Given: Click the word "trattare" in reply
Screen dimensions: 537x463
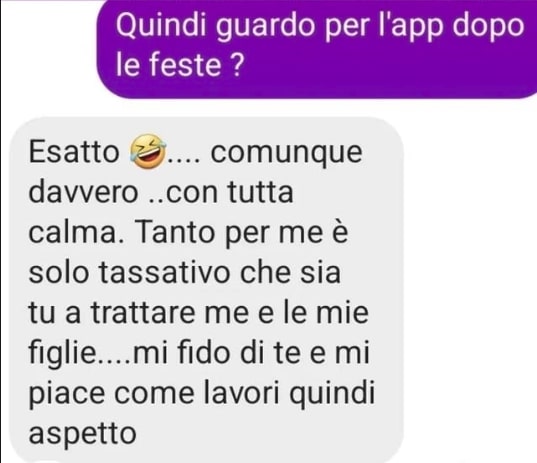Looking at the screenshot, I should [x=142, y=313].
